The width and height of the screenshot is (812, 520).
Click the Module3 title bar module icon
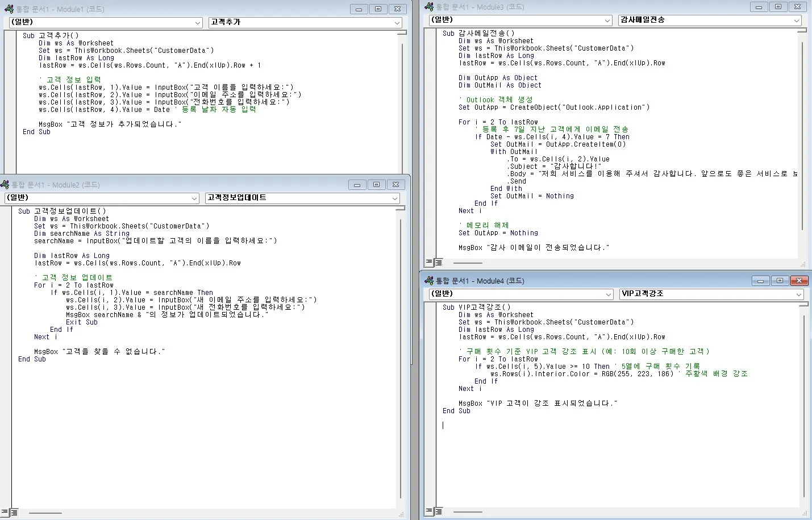tap(428, 7)
